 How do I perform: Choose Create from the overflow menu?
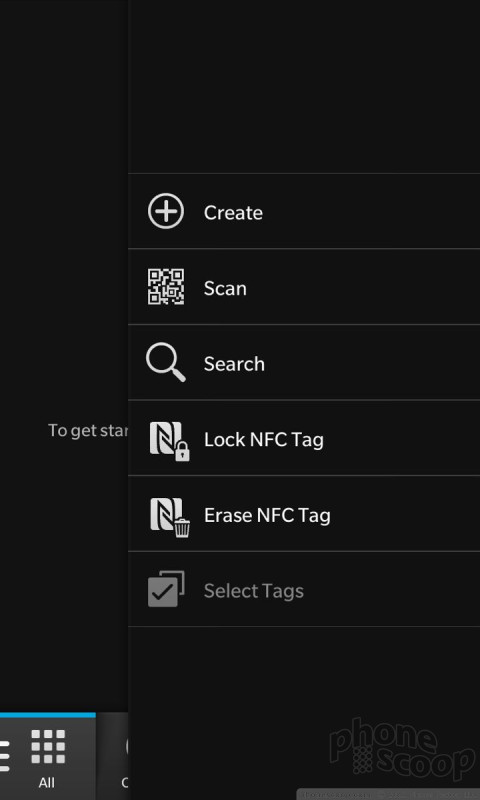[x=304, y=211]
